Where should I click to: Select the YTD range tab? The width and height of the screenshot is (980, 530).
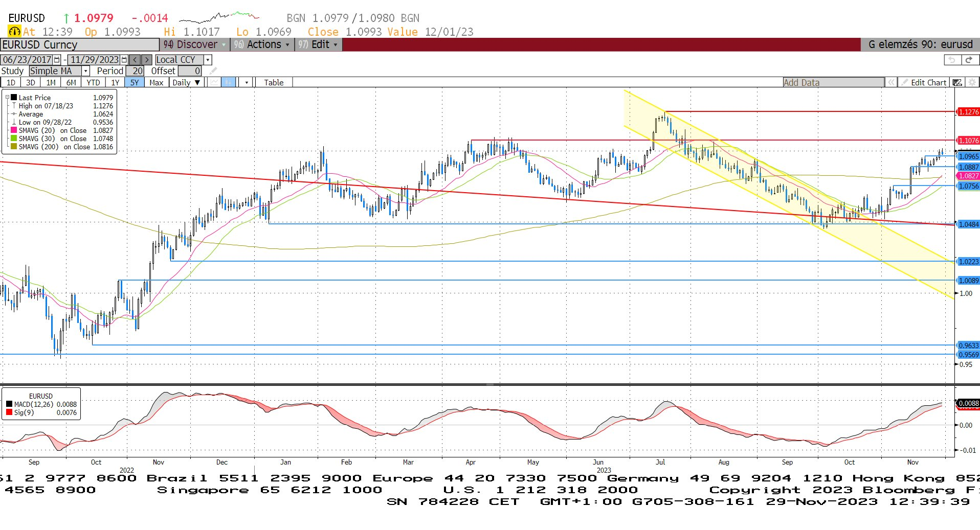93,82
